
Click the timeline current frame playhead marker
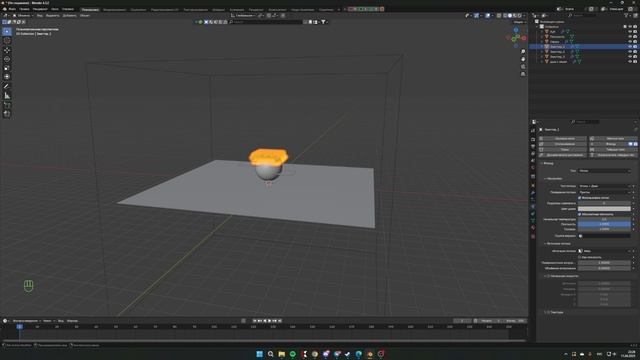tap(19, 327)
